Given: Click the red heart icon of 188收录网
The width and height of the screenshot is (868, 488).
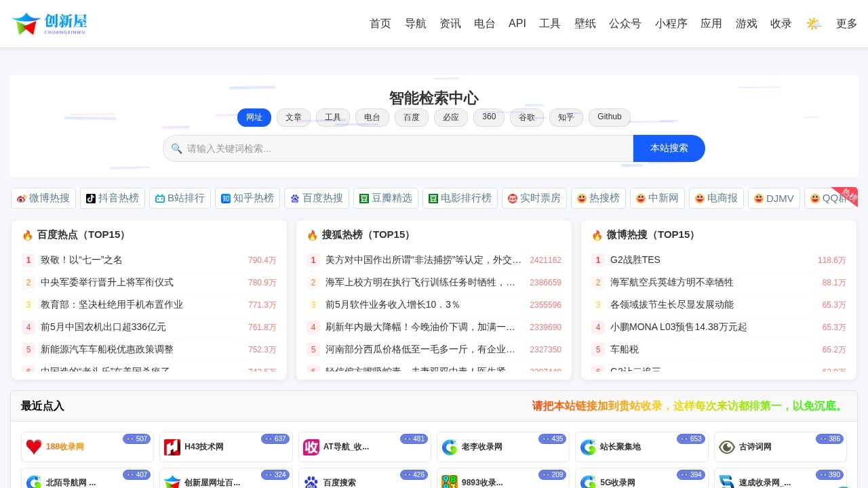Looking at the screenshot, I should (34, 447).
